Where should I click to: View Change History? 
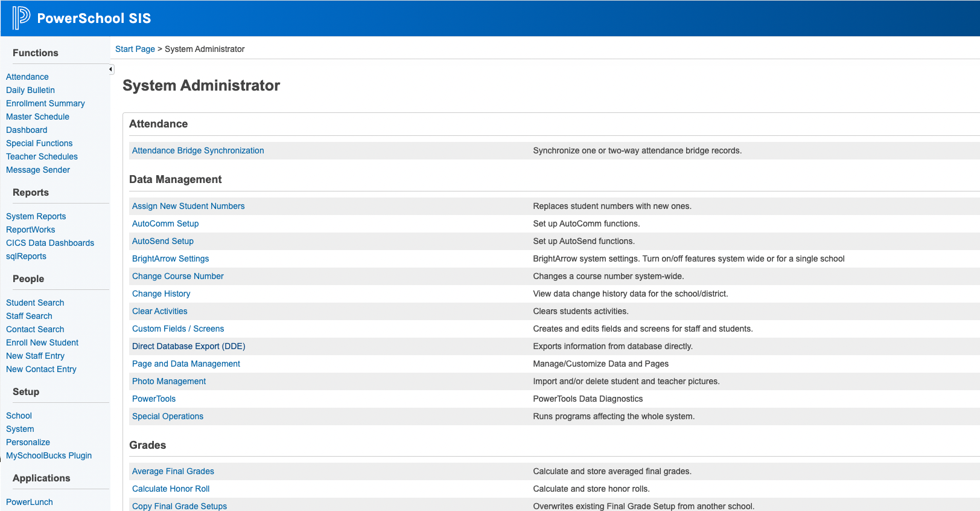161,294
